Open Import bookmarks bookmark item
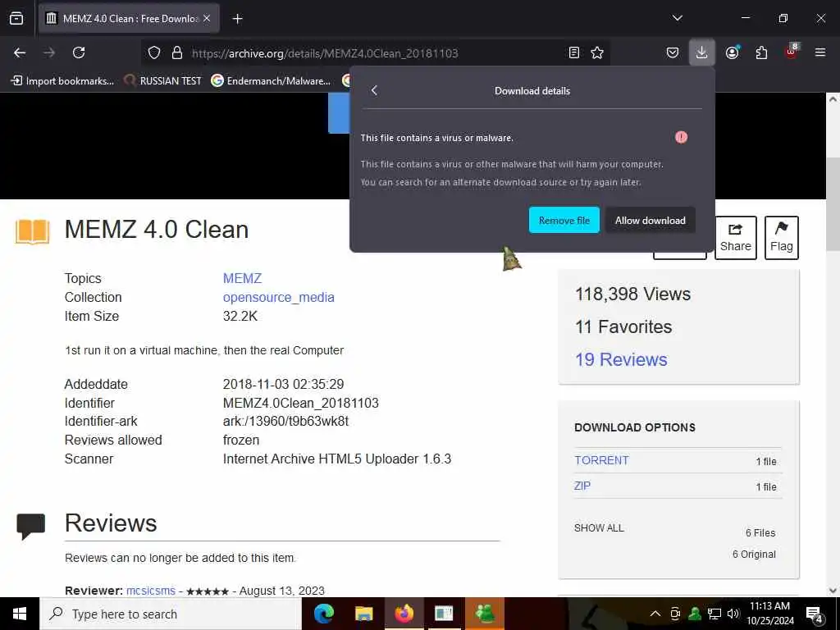Viewport: 840px width, 630px height. point(62,81)
